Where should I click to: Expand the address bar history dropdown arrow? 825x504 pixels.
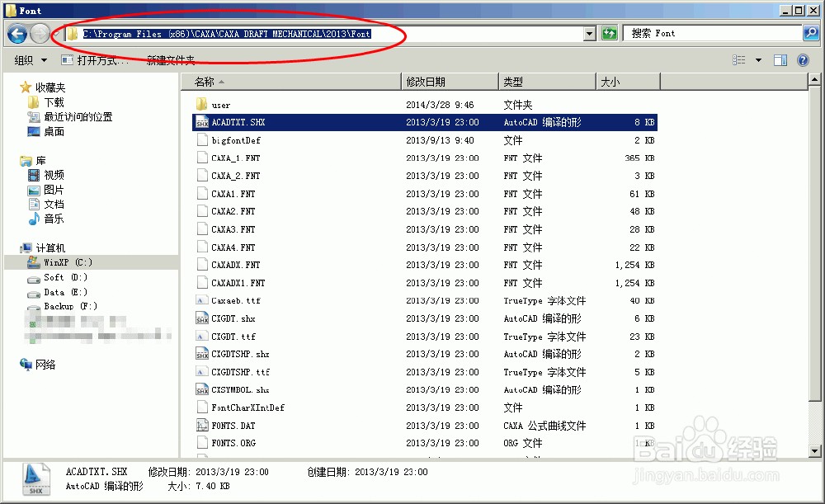pyautogui.click(x=590, y=34)
